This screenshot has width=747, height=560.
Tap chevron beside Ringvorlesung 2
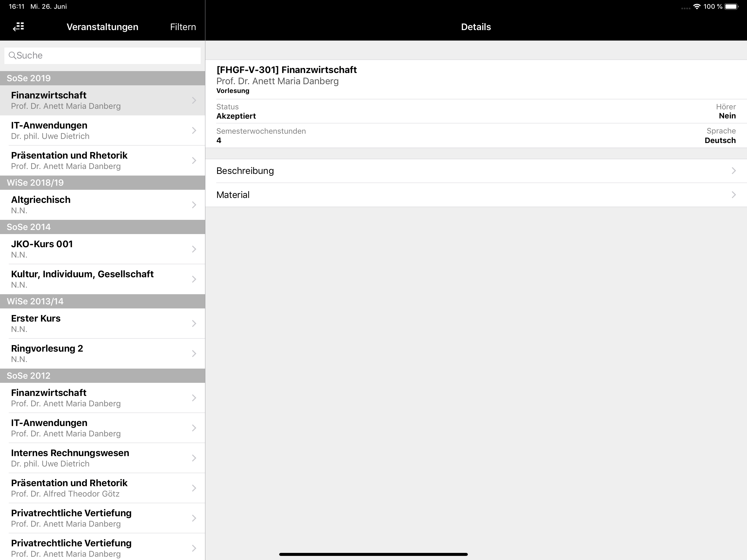click(194, 353)
